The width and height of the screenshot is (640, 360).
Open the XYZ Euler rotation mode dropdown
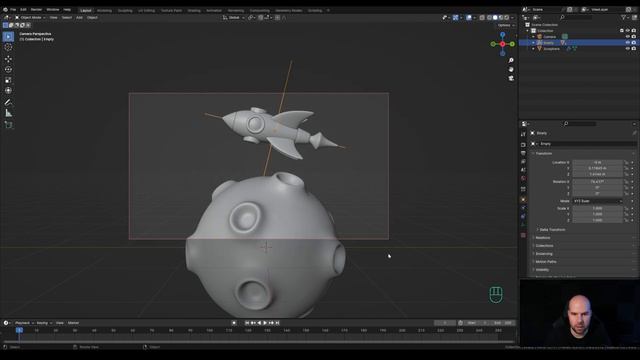[598, 201]
